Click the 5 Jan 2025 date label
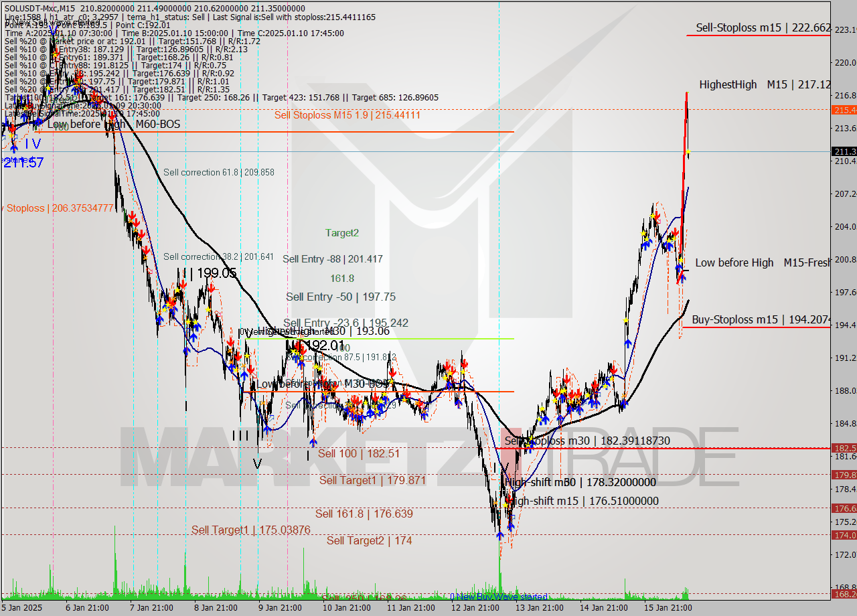Screen dimensions: 857x616 click(21, 608)
